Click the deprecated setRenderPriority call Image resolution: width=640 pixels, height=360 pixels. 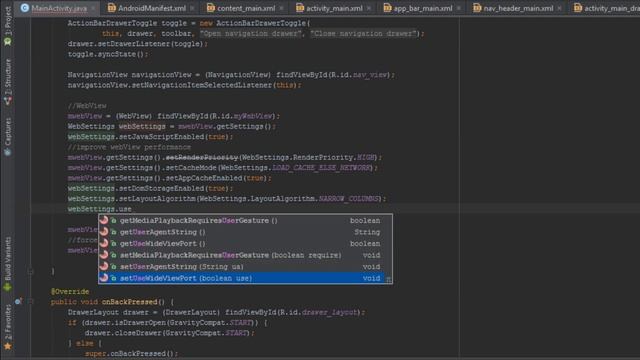point(202,158)
